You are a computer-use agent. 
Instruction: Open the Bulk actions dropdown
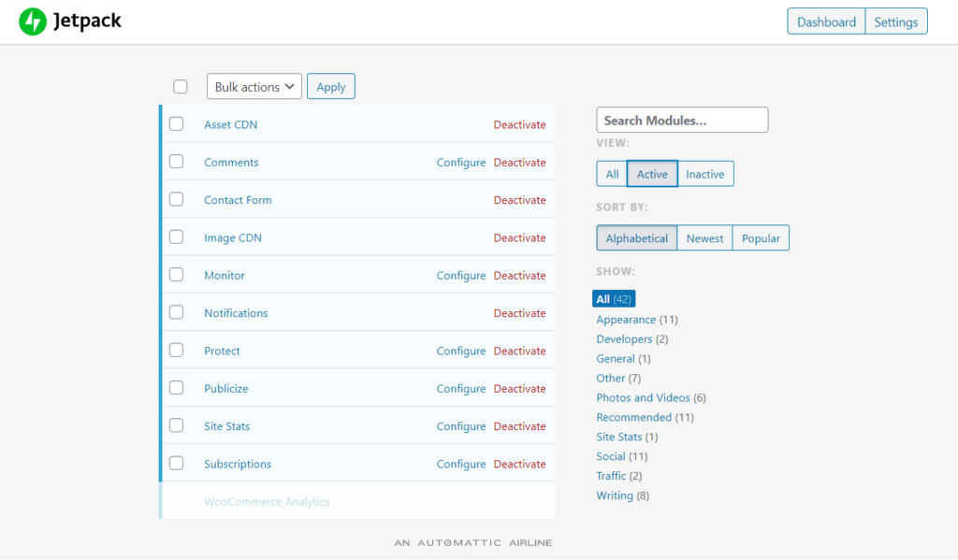[254, 87]
